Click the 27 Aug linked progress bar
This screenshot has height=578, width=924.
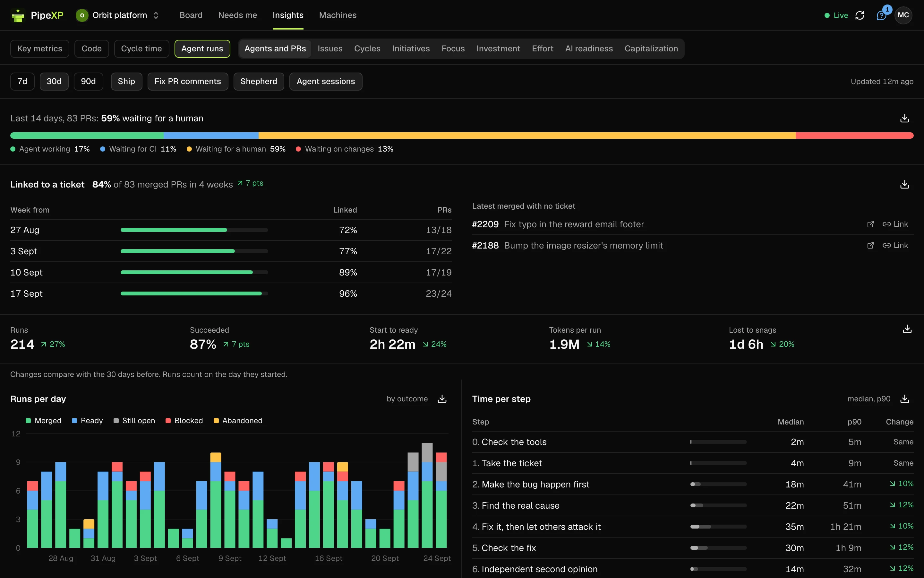click(x=194, y=230)
